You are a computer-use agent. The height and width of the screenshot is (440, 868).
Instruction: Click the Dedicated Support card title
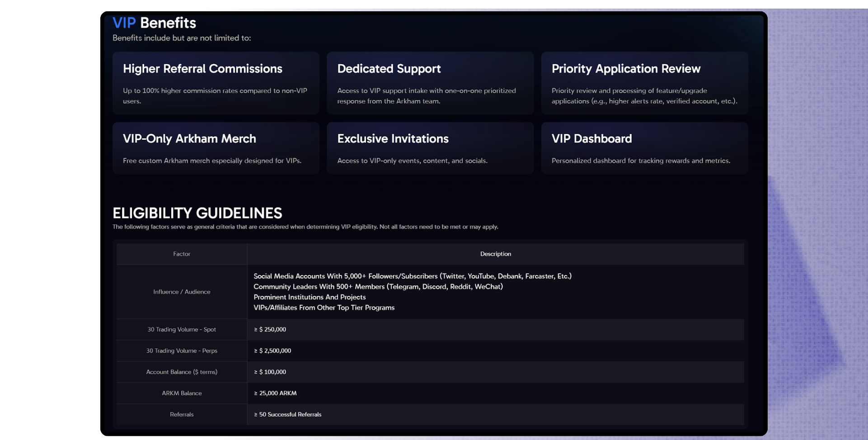coord(389,69)
